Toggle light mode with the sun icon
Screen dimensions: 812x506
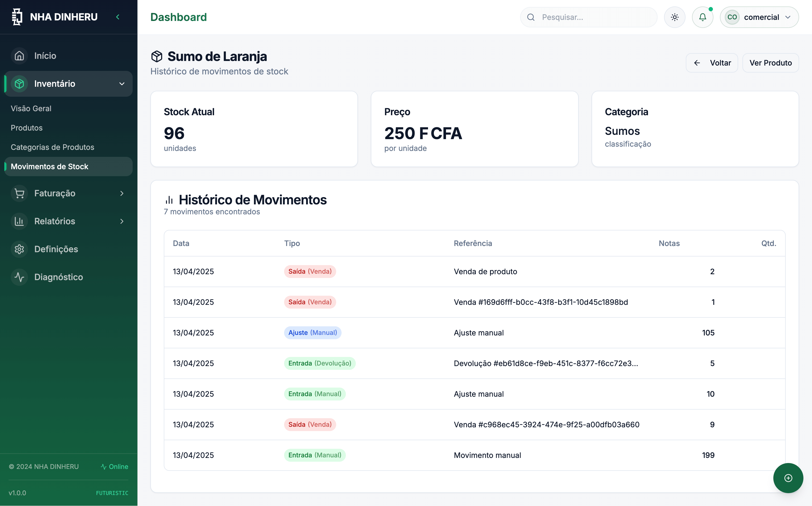click(x=675, y=17)
